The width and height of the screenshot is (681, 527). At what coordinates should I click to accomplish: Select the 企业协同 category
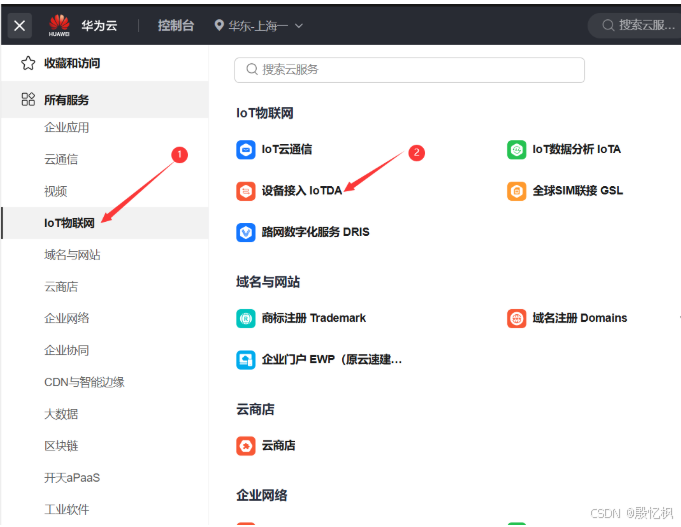coord(66,350)
